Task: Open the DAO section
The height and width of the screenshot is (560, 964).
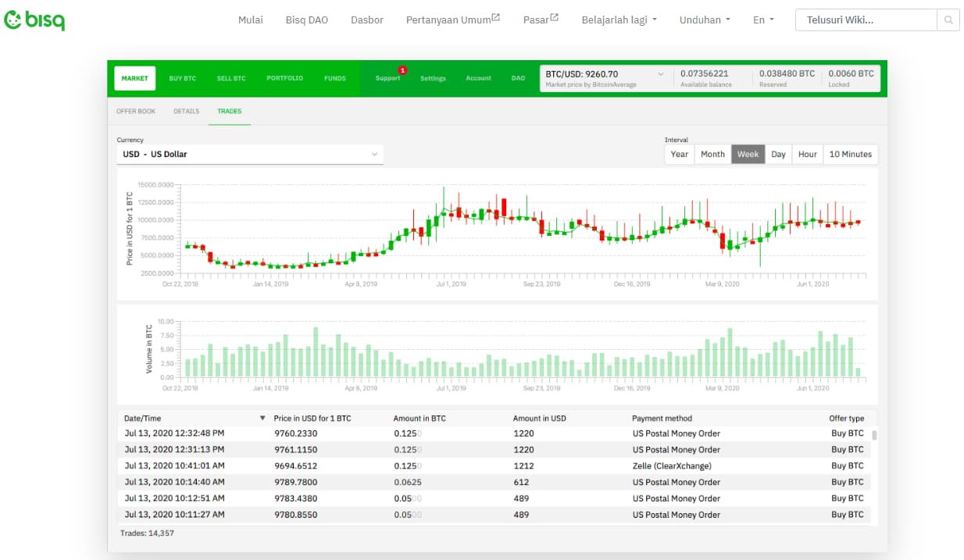Action: pyautogui.click(x=518, y=77)
